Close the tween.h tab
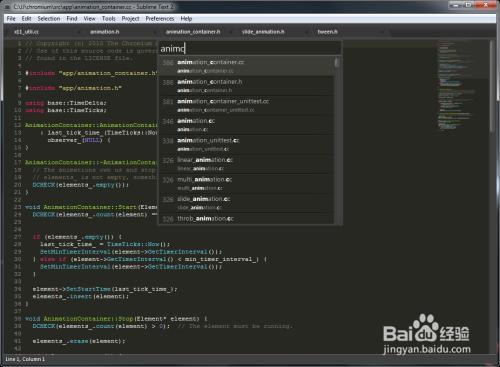Viewport: 500px width, 367px height. [x=382, y=32]
